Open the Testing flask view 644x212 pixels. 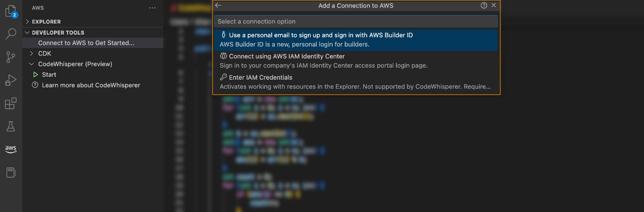point(11,126)
